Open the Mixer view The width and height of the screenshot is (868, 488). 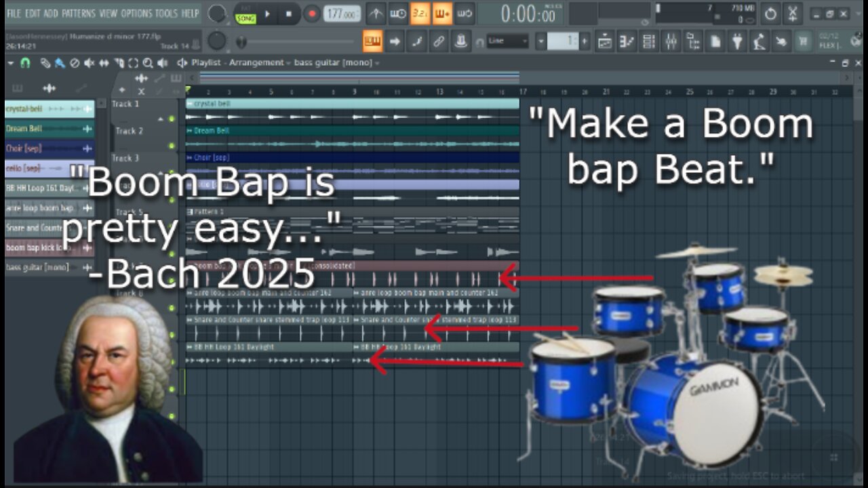671,42
